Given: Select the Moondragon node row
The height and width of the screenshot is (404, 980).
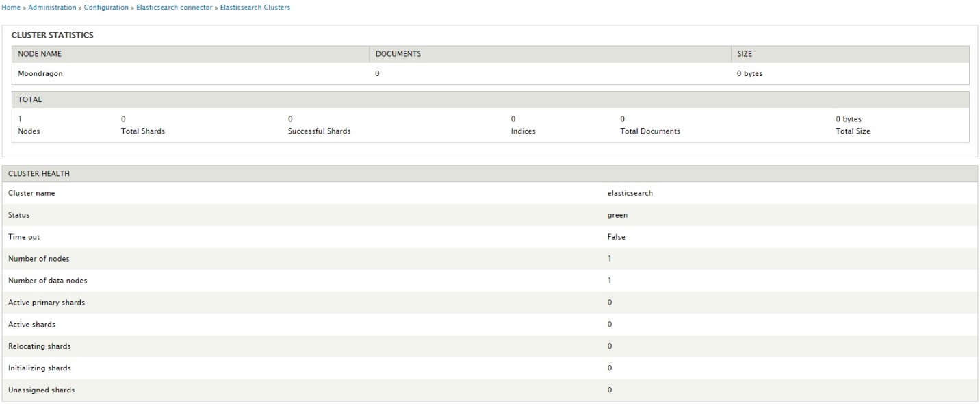Looking at the screenshot, I should [491, 74].
